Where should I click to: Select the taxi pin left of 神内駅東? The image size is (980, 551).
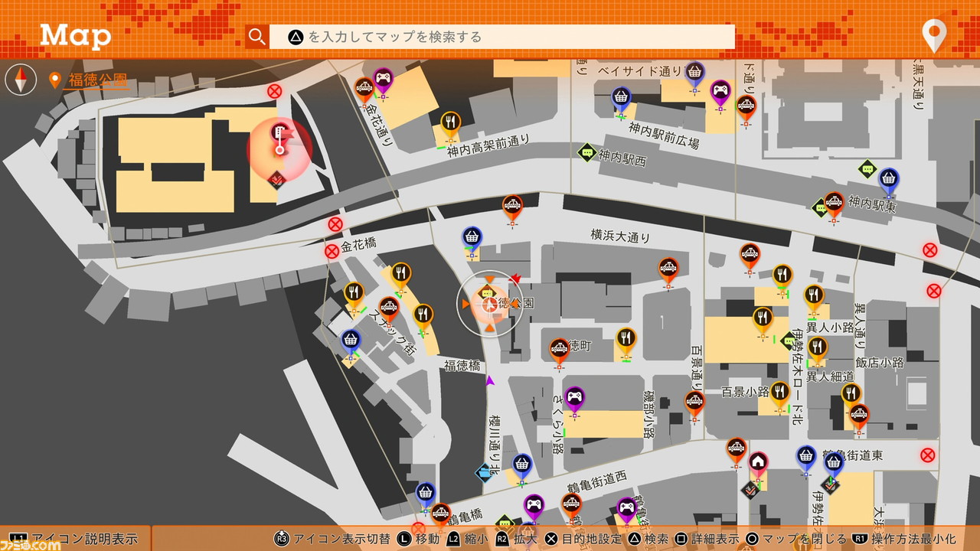(x=834, y=206)
